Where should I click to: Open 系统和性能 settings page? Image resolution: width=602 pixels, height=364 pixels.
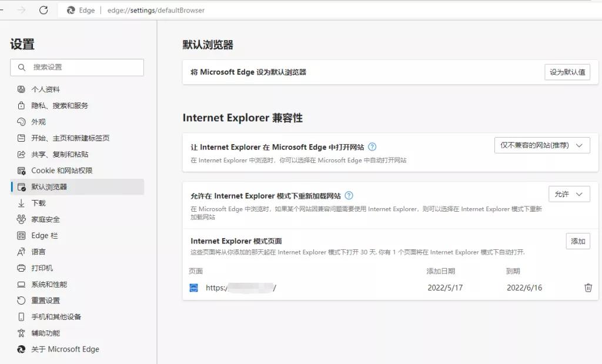tap(77, 285)
